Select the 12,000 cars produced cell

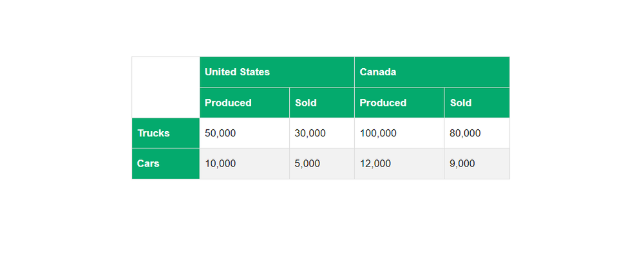375,163
